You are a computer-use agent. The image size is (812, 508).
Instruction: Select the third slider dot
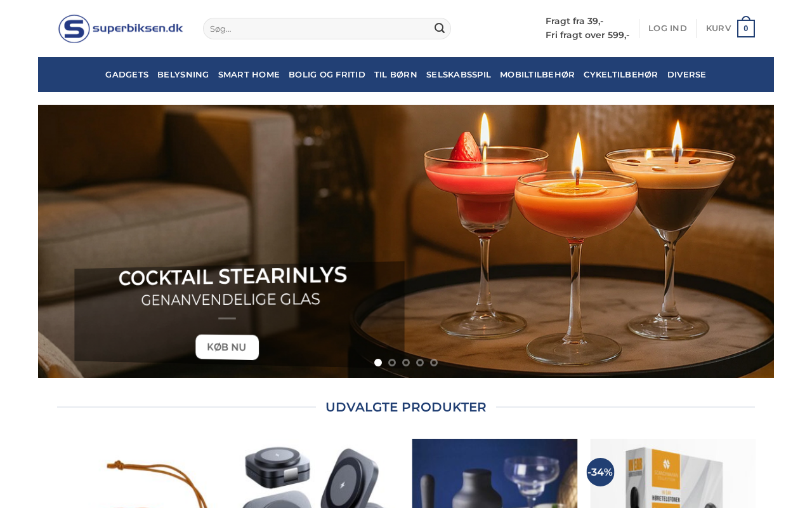pyautogui.click(x=406, y=363)
